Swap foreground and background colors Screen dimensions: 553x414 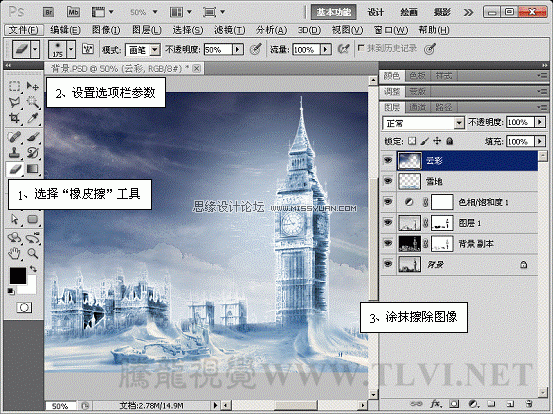pyautogui.click(x=33, y=269)
